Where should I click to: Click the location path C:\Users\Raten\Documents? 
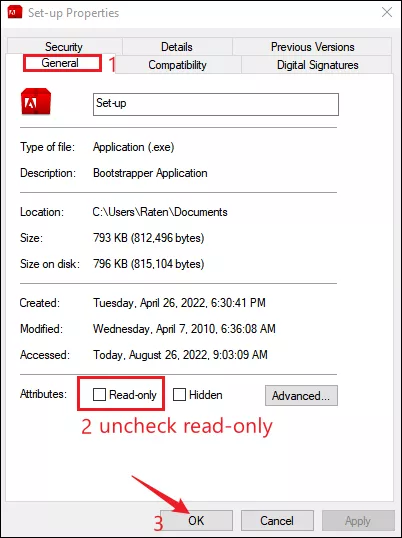pyautogui.click(x=160, y=212)
